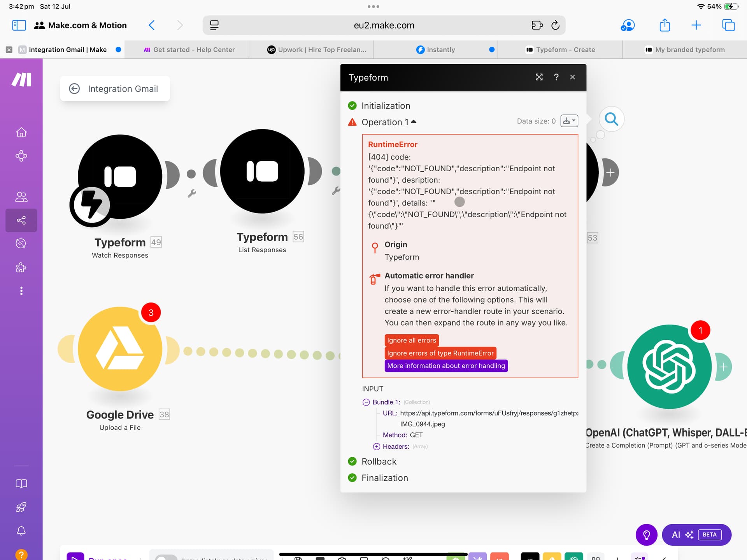The image size is (747, 560).
Task: Open Make.com & Motion tab group menu
Action: pyautogui.click(x=81, y=25)
